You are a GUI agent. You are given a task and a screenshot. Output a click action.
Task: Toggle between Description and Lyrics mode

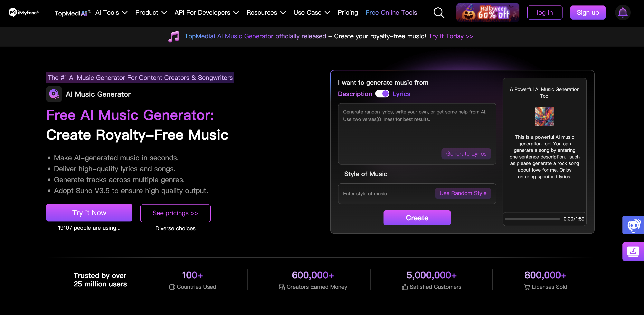coord(382,94)
